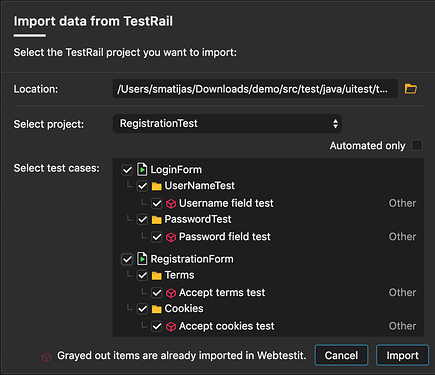The height and width of the screenshot is (375, 435).
Task: Click the UserNameTest folder icon
Action: (x=156, y=186)
